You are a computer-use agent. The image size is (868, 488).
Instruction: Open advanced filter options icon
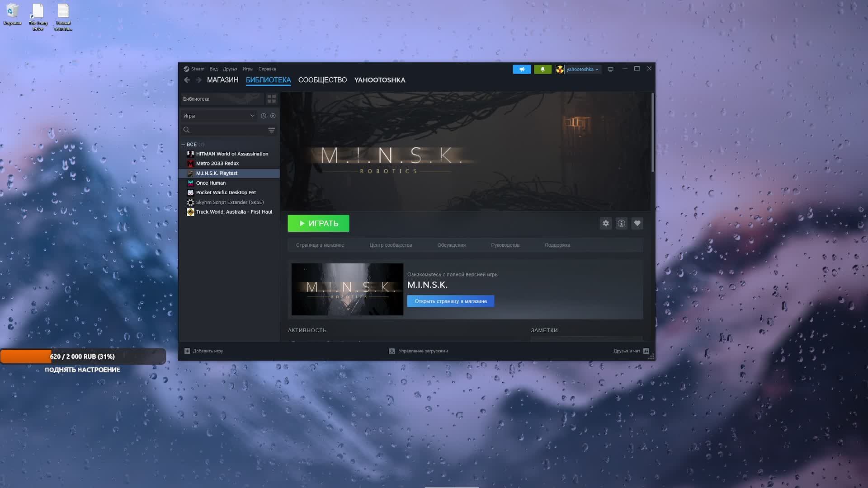click(x=271, y=130)
